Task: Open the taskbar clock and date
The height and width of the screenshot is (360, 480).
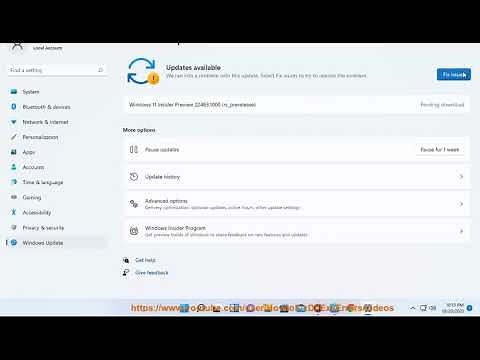Action: coord(453,308)
